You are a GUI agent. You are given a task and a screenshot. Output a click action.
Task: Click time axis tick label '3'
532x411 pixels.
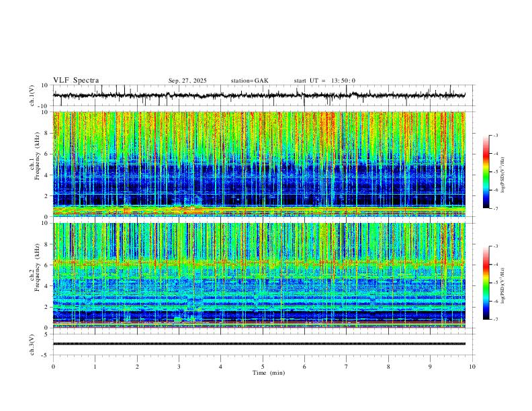179,367
